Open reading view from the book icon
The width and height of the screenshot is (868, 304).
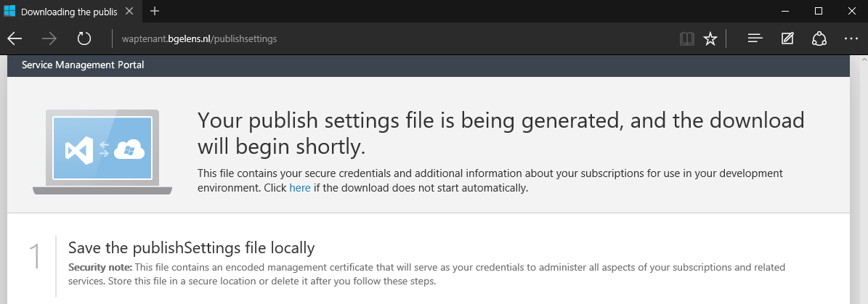coord(686,38)
